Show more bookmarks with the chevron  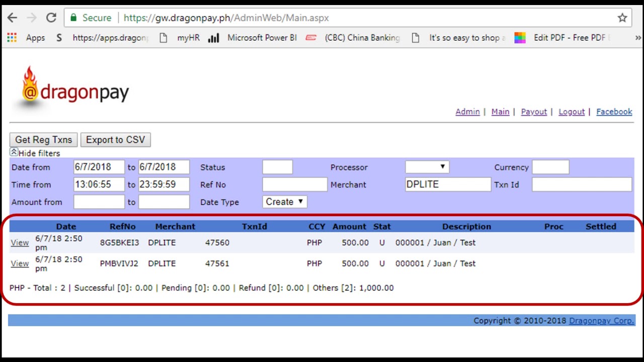pos(638,38)
